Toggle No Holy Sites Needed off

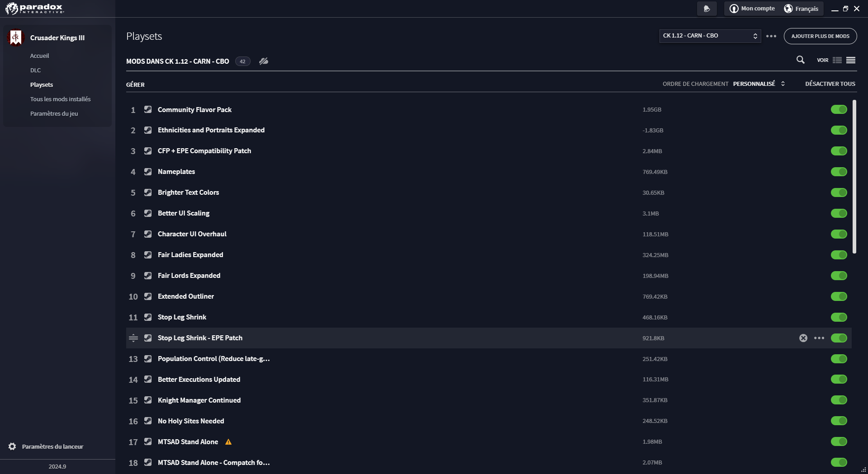point(839,421)
